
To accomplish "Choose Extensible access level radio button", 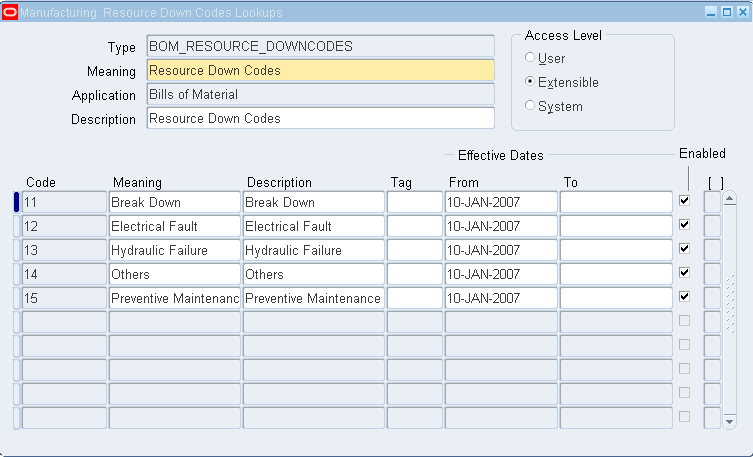I will [530, 81].
